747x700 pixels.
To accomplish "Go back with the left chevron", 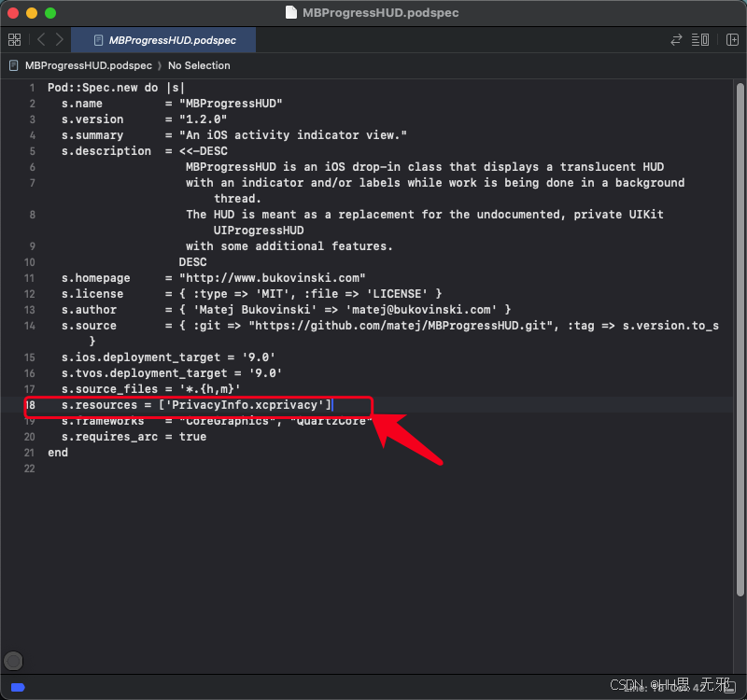I will coord(41,39).
